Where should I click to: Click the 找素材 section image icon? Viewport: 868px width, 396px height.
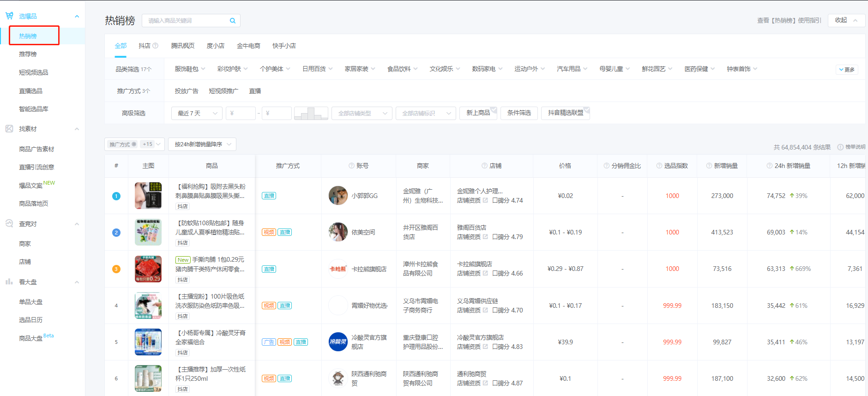[9, 129]
